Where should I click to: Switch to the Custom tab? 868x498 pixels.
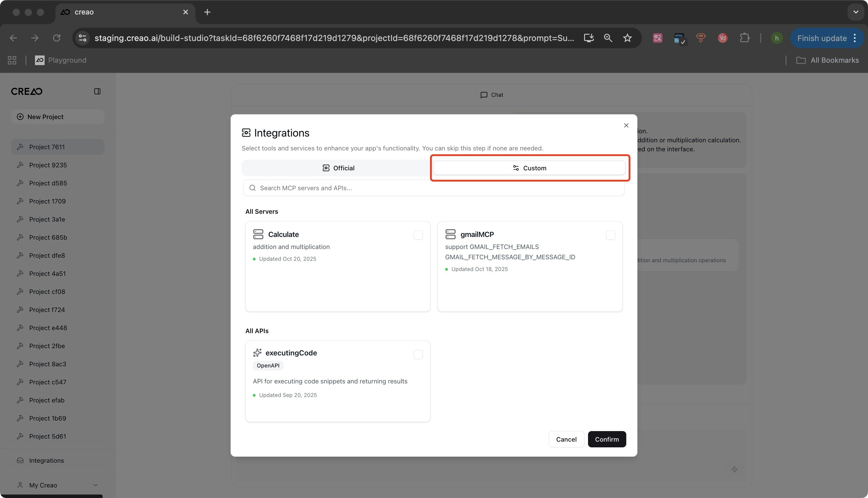pyautogui.click(x=529, y=168)
